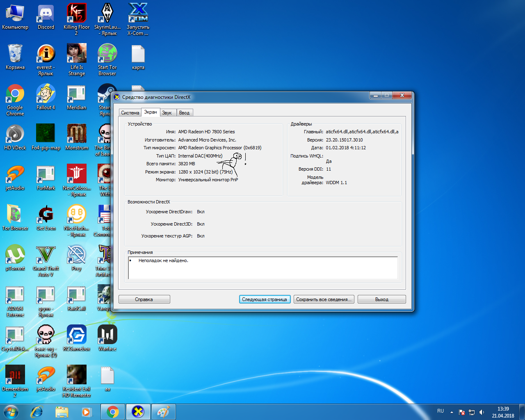The width and height of the screenshot is (525, 420).
Task: Click Следующая страница button
Action: click(x=265, y=299)
